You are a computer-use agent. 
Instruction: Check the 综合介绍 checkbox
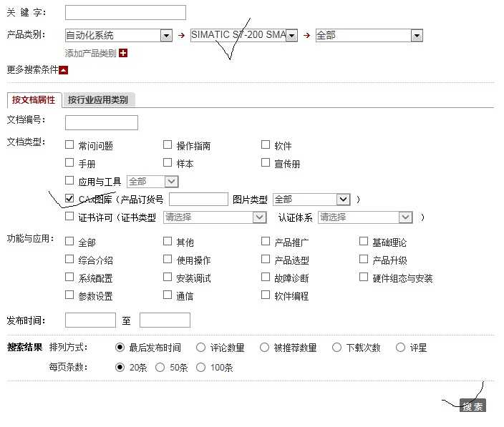[x=69, y=259]
